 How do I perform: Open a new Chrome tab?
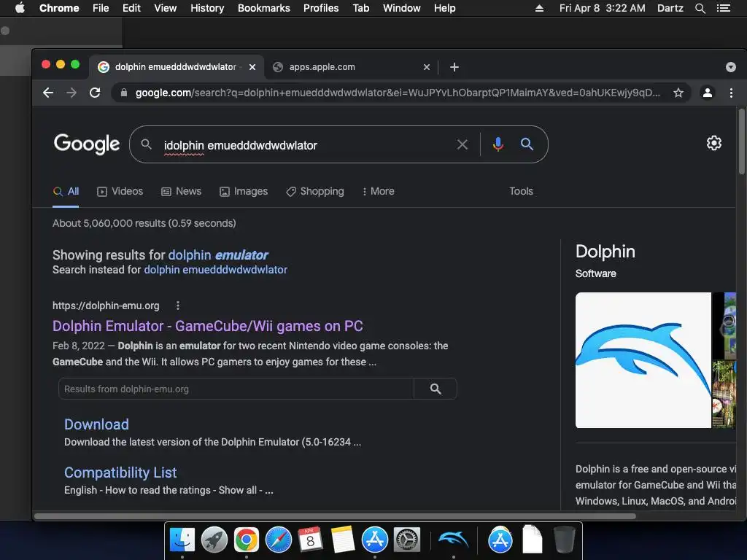[454, 67]
